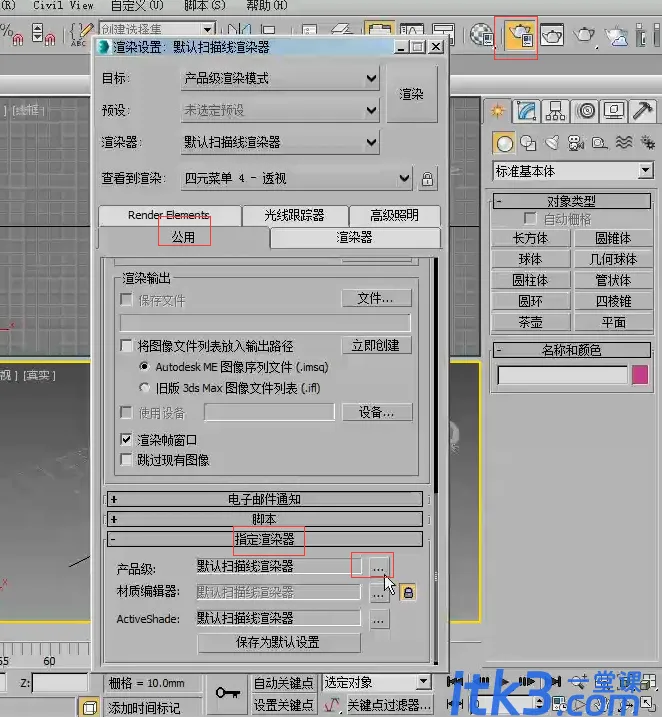The height and width of the screenshot is (717, 662).
Task: Open the 选定对象 key filter dropdown
Action: [x=377, y=683]
